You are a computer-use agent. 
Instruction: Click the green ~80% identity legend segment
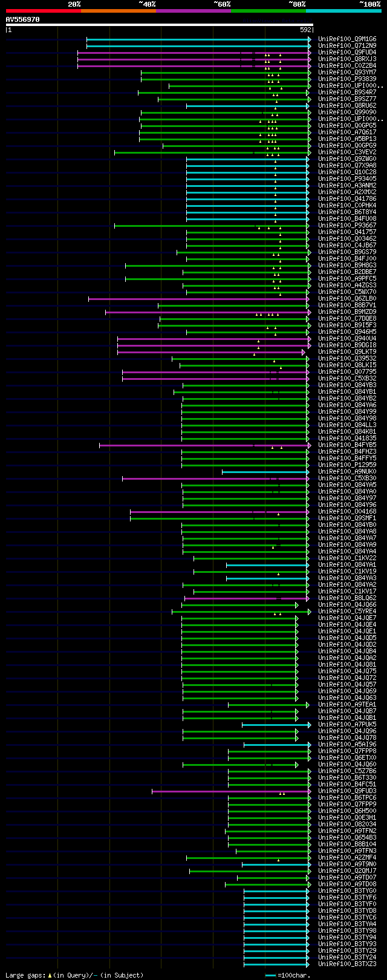(x=268, y=11)
